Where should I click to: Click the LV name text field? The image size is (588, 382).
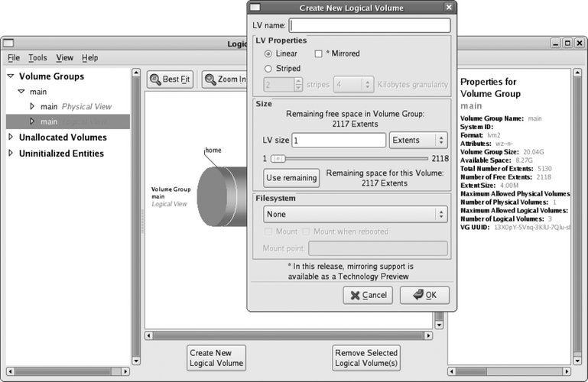click(369, 25)
